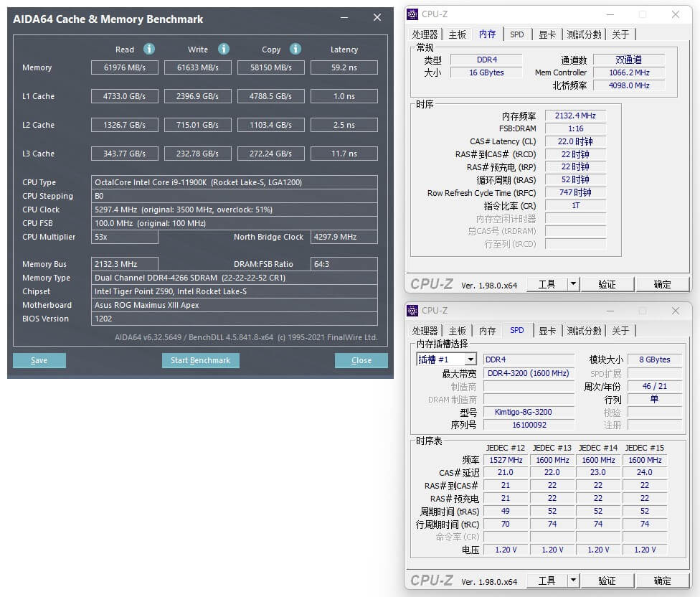Close the AIDA64 Cache & Memory Benchmark window

[x=377, y=19]
